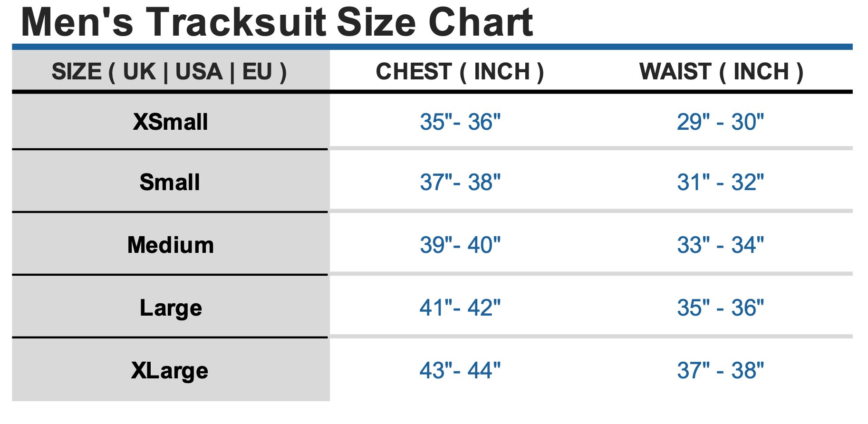The image size is (868, 424).
Task: Click the Small chest measurement 37"- 38"
Action: click(x=460, y=183)
